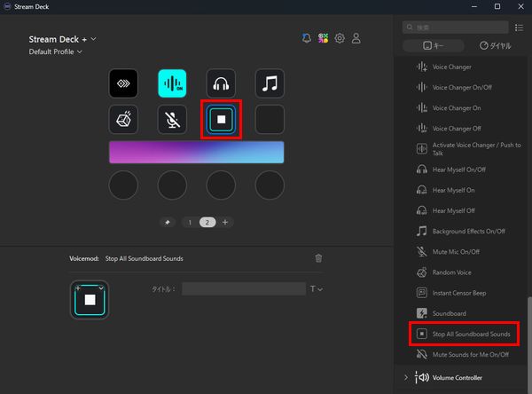Select the third dial slot
The image size is (532, 394).
pos(221,185)
